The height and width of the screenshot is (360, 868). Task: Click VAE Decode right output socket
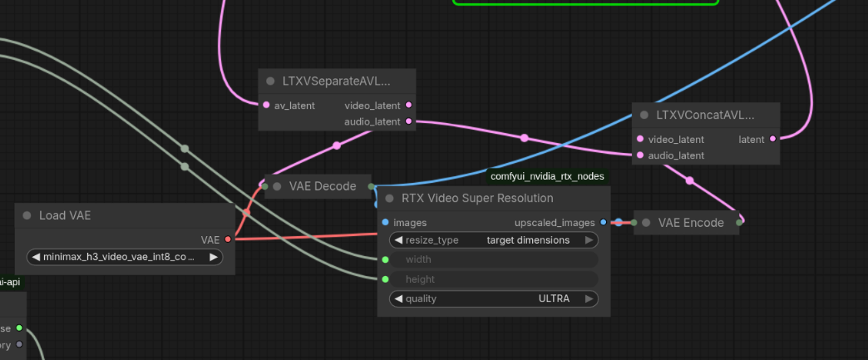[x=372, y=186]
